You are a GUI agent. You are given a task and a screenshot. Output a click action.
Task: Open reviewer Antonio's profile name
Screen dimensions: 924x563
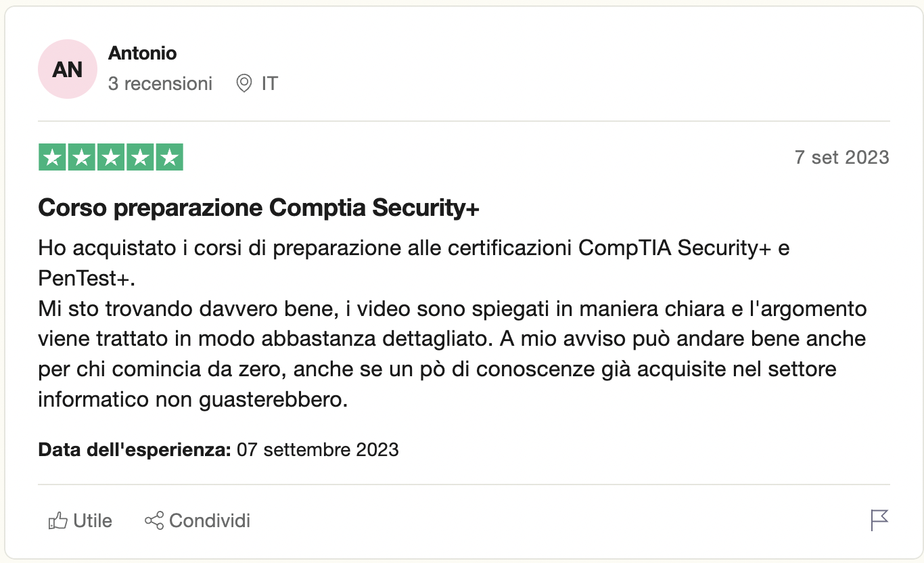(x=142, y=53)
